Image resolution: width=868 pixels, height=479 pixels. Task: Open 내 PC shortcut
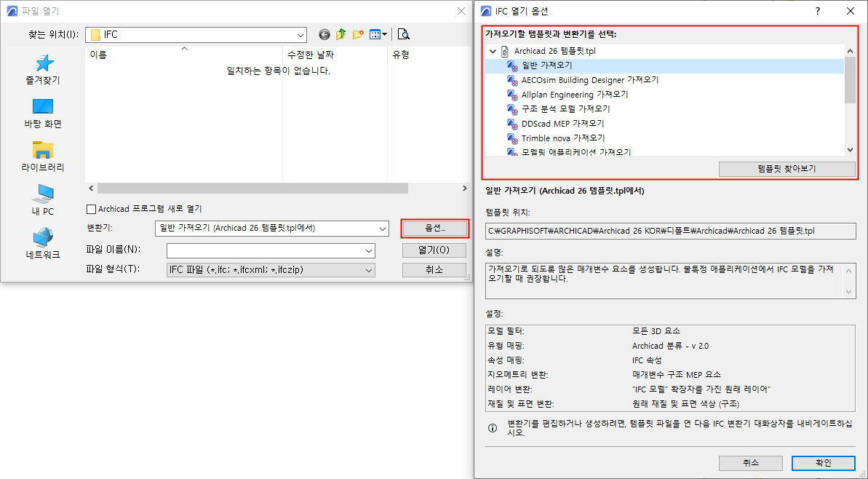coord(43,200)
